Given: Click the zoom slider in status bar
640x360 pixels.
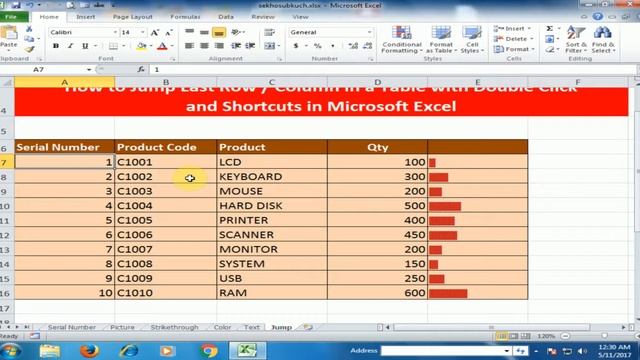Looking at the screenshot, I should coord(604,336).
